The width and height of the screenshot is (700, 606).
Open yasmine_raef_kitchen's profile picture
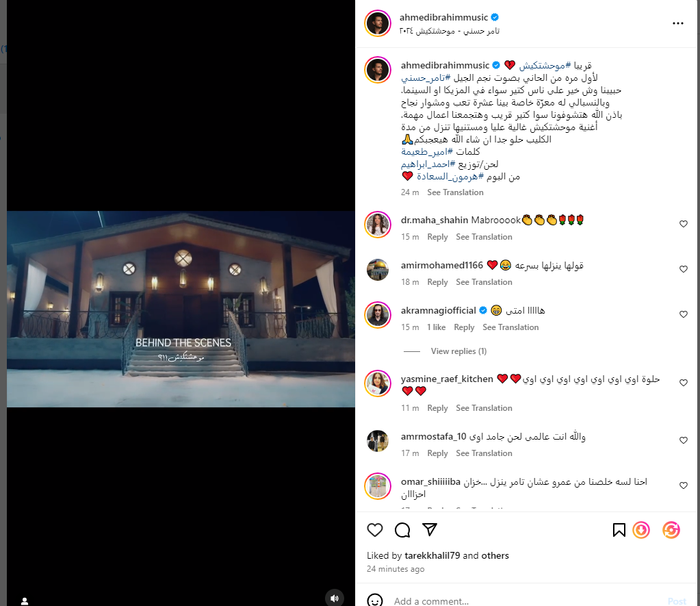pyautogui.click(x=378, y=383)
